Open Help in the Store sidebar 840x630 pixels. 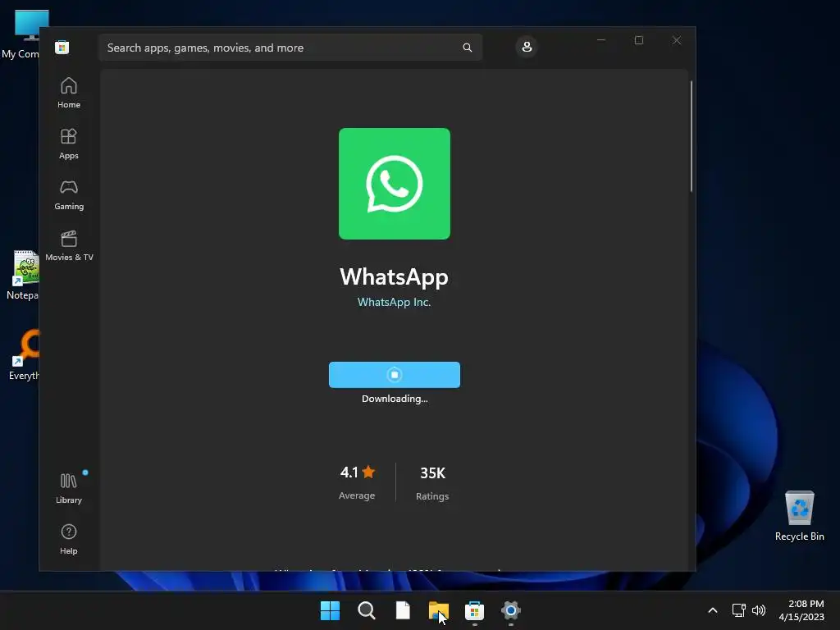69,540
